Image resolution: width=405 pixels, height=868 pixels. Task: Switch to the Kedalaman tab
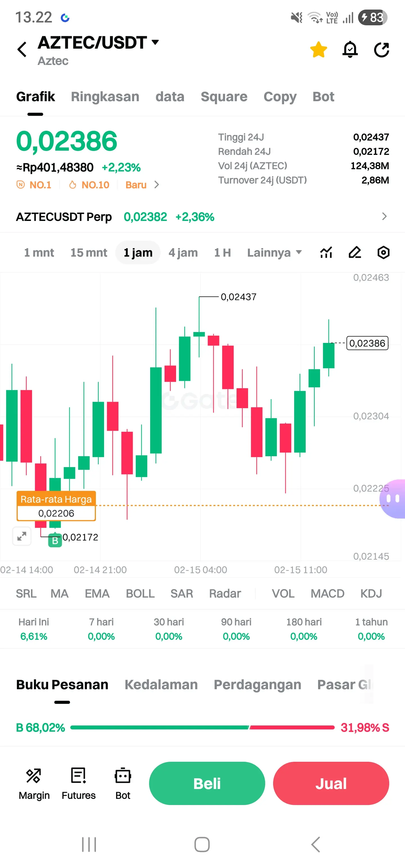tap(161, 684)
